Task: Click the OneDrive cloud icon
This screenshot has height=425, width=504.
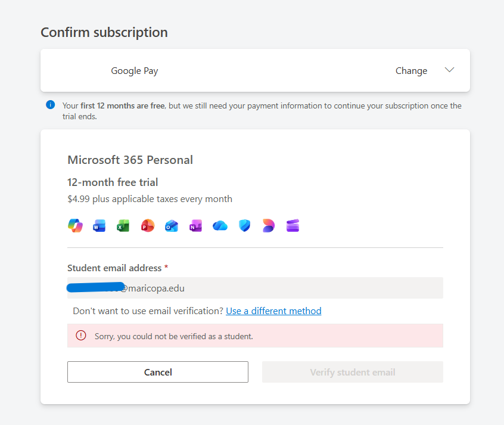Action: click(x=220, y=226)
